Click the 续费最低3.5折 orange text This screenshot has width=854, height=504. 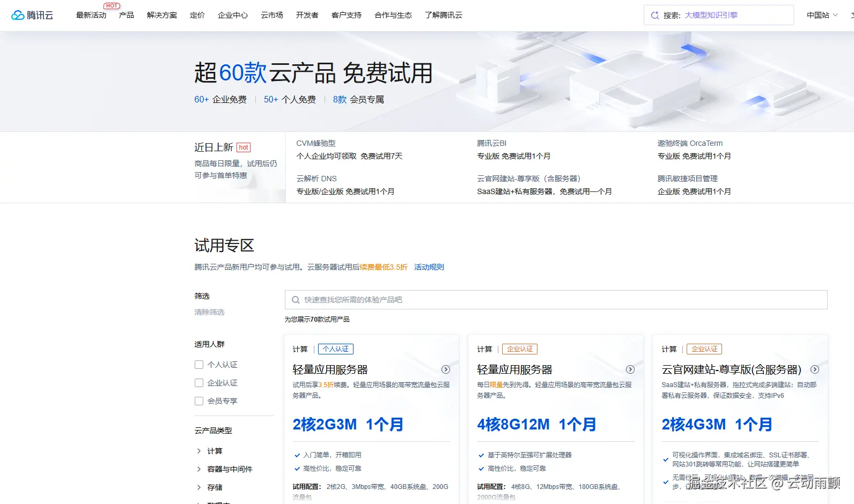[x=384, y=267]
